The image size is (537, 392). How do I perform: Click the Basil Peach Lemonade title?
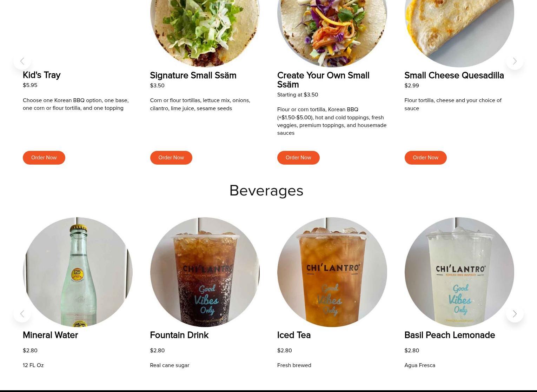[450, 335]
